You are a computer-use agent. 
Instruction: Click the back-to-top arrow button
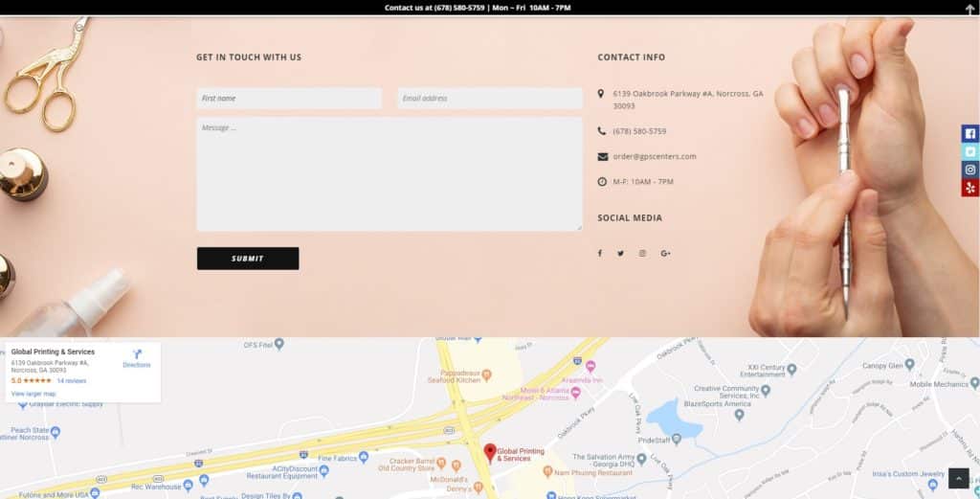(959, 478)
